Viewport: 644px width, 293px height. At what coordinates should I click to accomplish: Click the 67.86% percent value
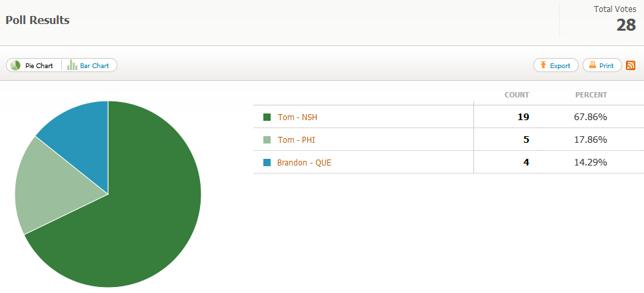tap(590, 117)
